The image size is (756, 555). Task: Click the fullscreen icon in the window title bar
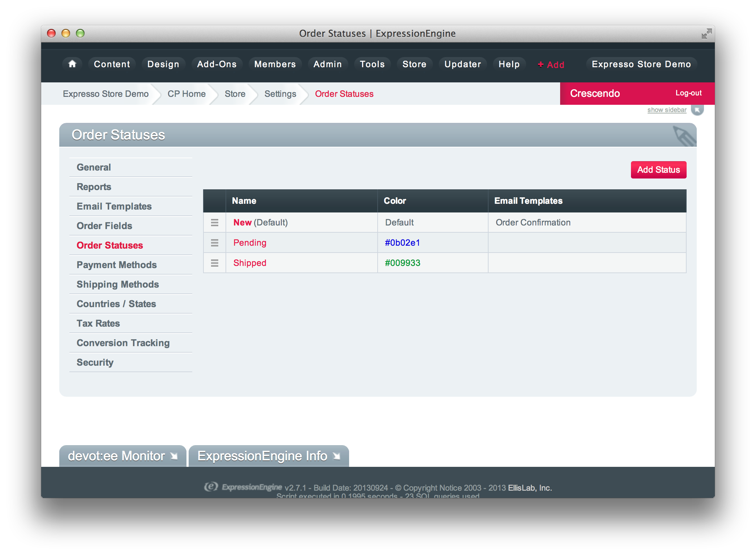(706, 34)
